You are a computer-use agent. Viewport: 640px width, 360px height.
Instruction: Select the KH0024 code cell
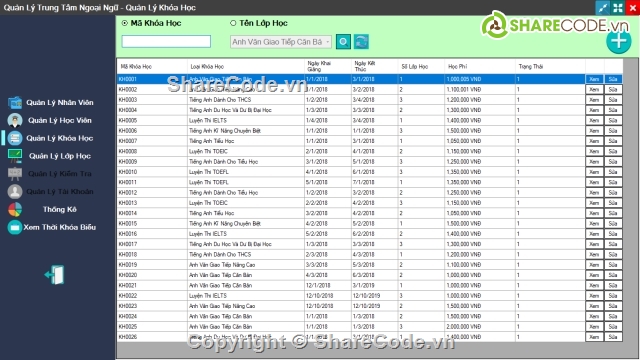[x=152, y=316]
